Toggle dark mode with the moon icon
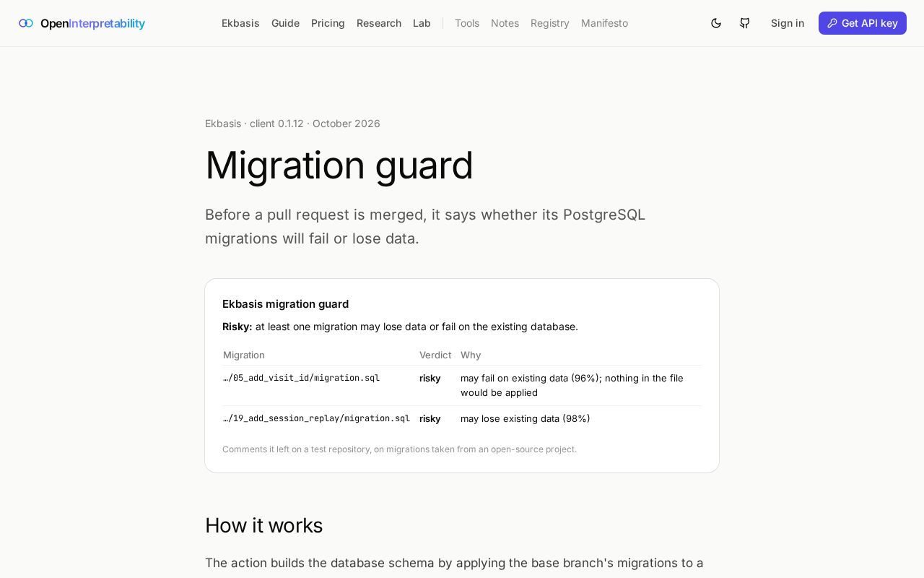 [x=716, y=23]
